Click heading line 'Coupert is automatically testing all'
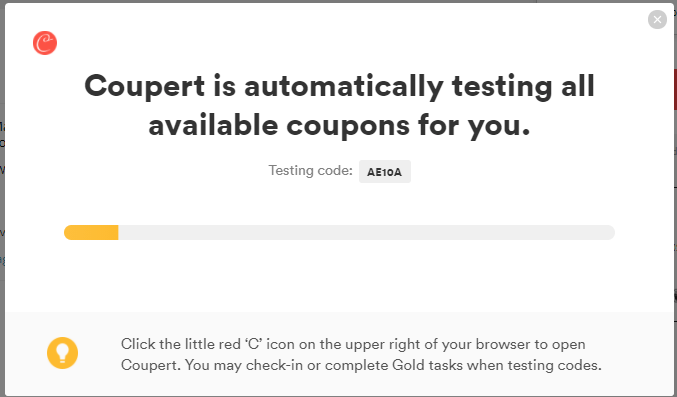Viewport: 677px width, 397px height. [339, 86]
